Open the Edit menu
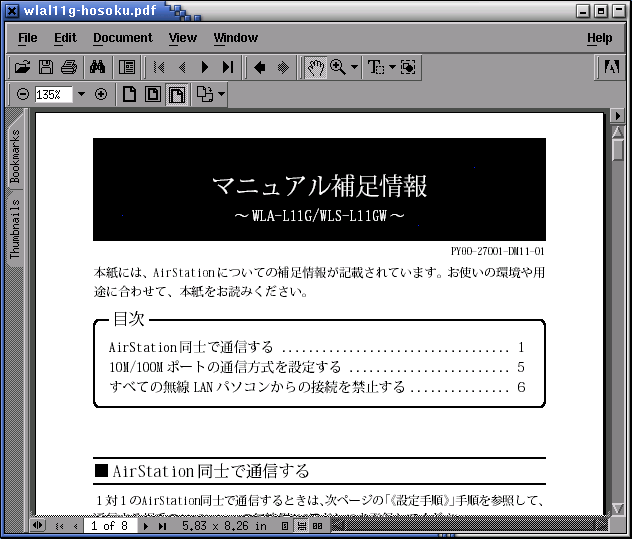This screenshot has height=539, width=632. coord(65,38)
